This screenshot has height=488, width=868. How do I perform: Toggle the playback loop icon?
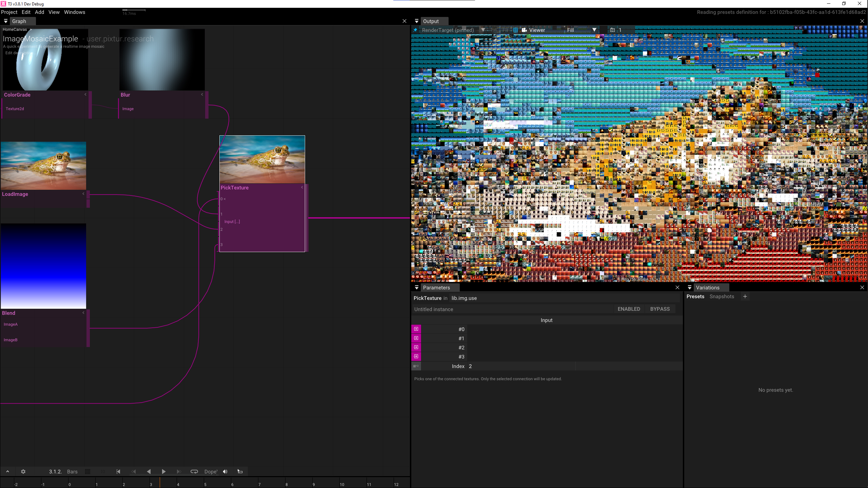[x=194, y=471]
